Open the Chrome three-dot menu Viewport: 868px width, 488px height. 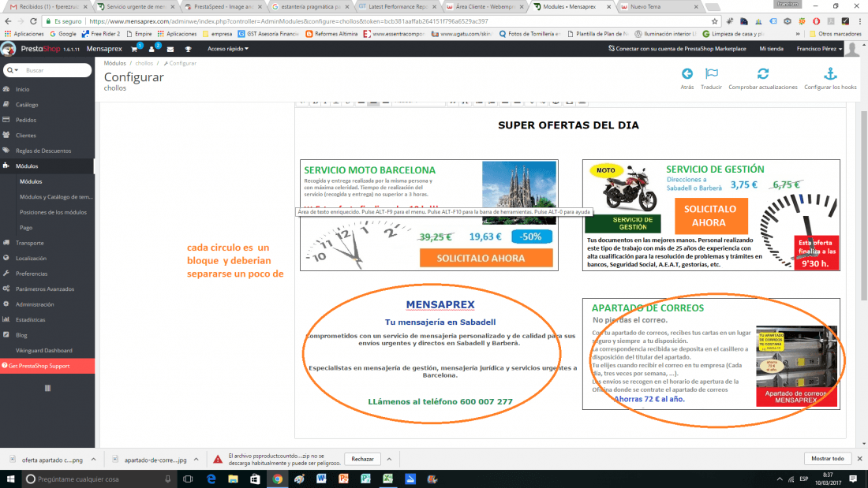859,21
